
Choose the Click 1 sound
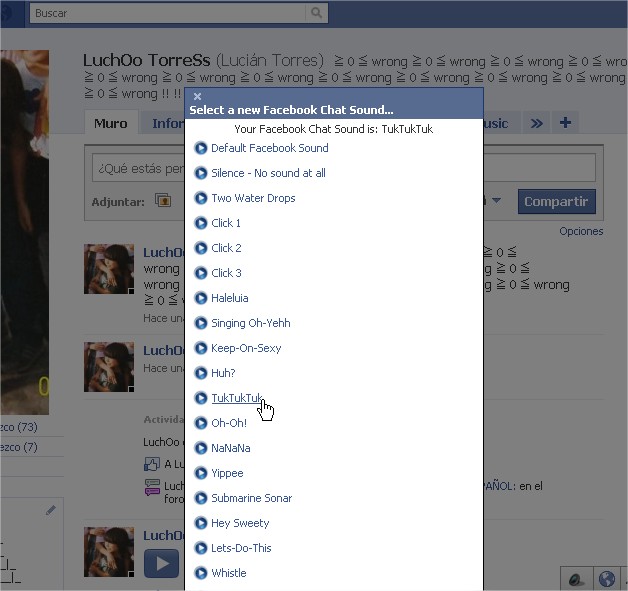(226, 223)
